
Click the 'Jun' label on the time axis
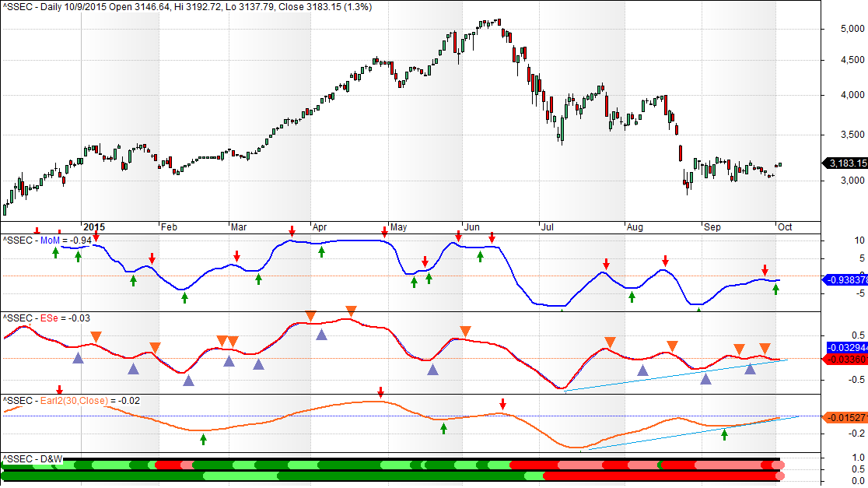coord(471,227)
